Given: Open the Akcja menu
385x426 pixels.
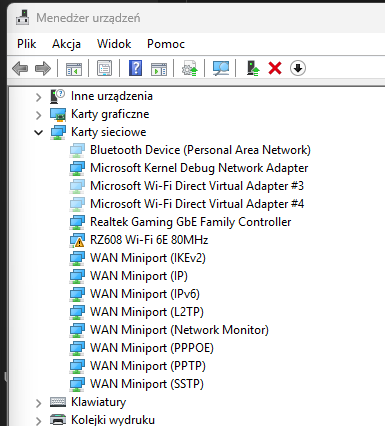Looking at the screenshot, I should click(66, 44).
